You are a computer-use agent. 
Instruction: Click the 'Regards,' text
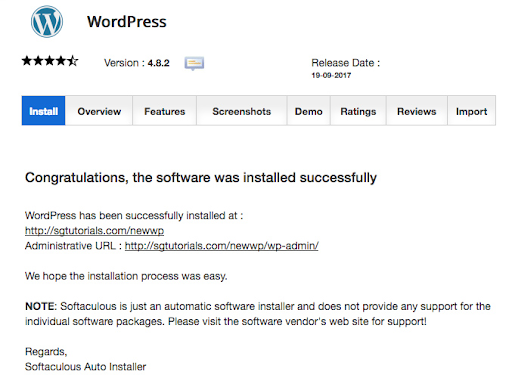pyautogui.click(x=46, y=352)
